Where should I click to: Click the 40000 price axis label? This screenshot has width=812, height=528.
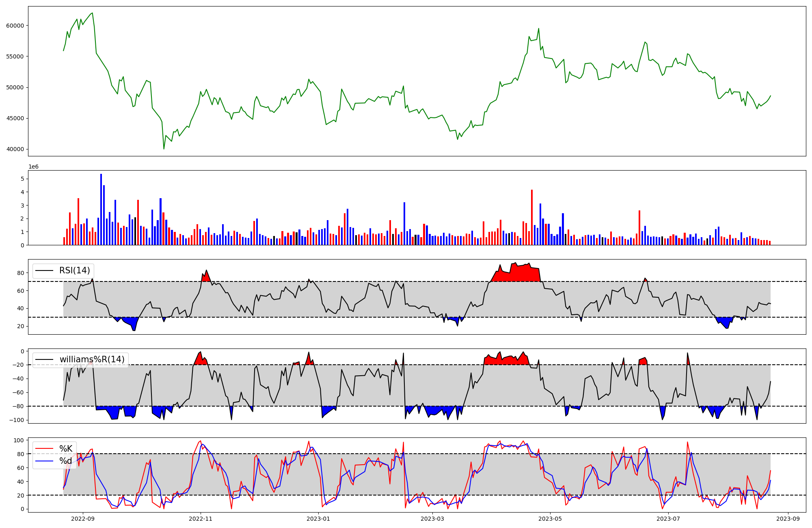[x=15, y=149]
